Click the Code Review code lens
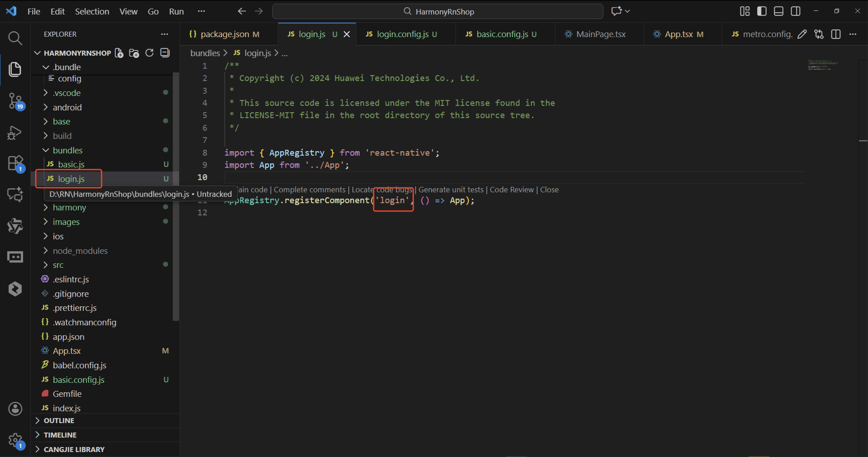The height and width of the screenshot is (457, 868). (x=512, y=190)
